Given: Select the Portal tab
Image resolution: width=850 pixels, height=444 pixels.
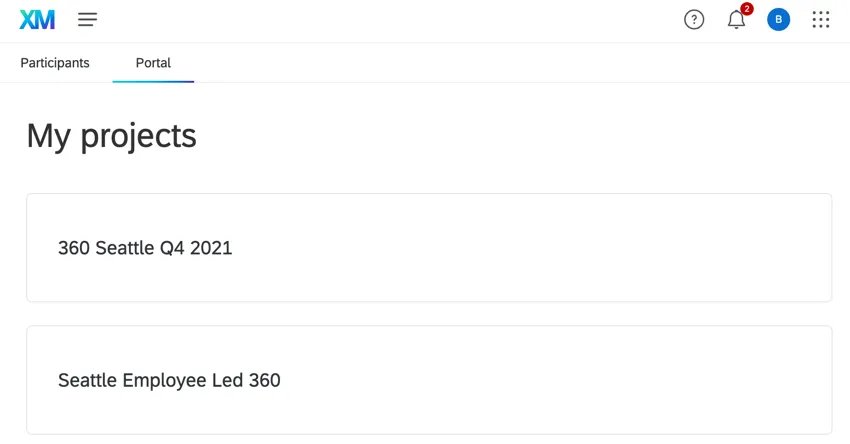Looking at the screenshot, I should [x=153, y=62].
